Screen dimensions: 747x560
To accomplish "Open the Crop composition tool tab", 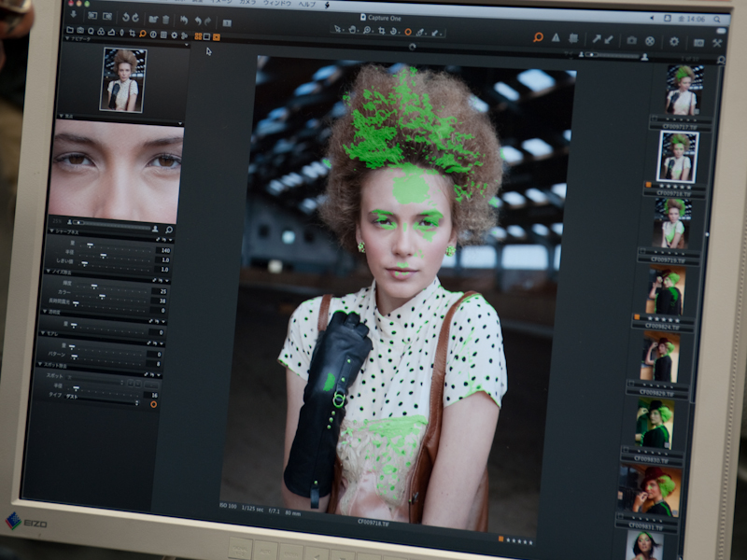I will click(x=132, y=33).
